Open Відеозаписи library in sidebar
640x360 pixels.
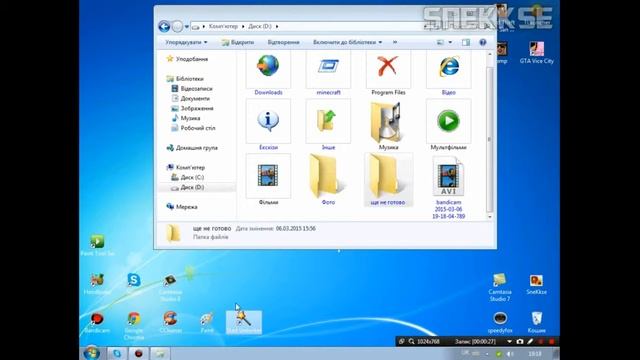(192, 89)
